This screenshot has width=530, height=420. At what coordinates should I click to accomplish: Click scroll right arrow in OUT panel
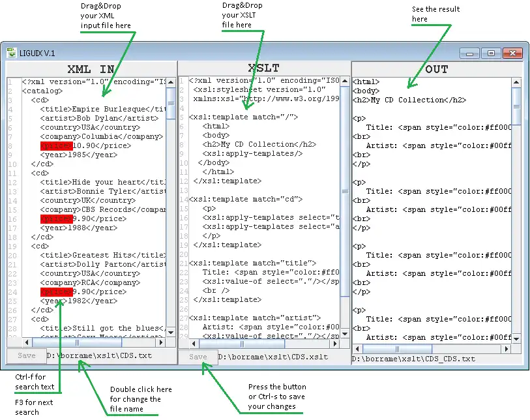click(x=507, y=349)
